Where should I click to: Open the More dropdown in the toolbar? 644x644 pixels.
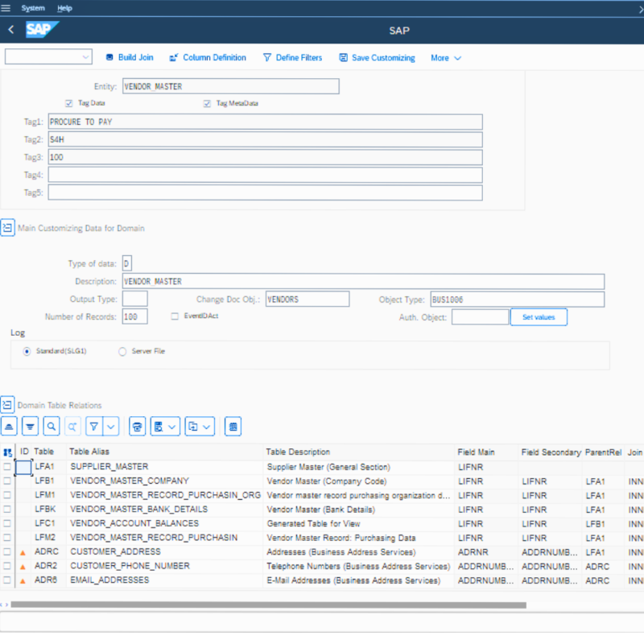click(446, 58)
